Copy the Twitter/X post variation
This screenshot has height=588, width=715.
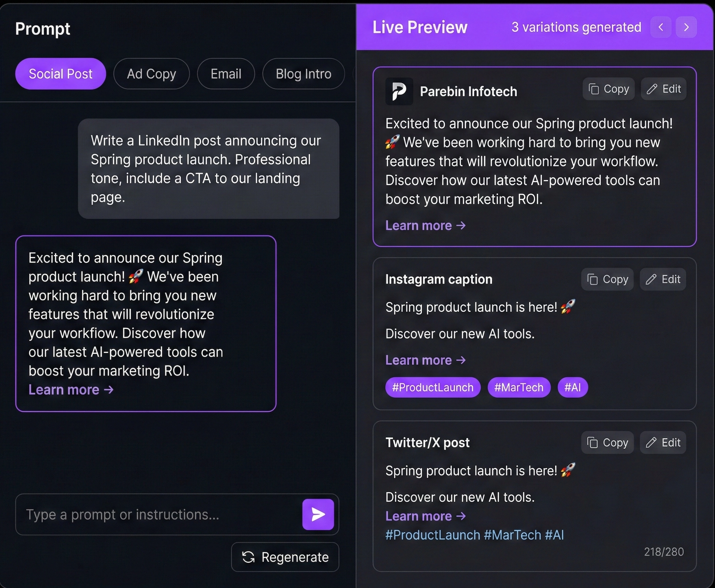(x=607, y=442)
